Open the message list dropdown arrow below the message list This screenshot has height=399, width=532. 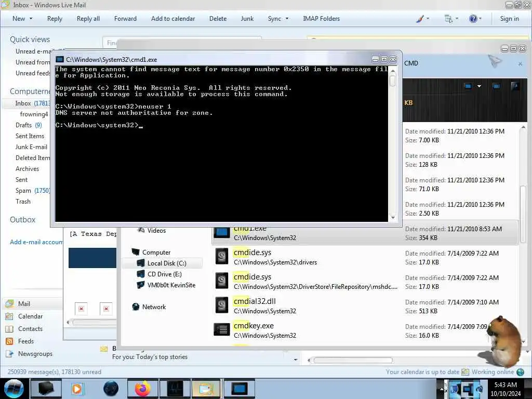pos(296,360)
